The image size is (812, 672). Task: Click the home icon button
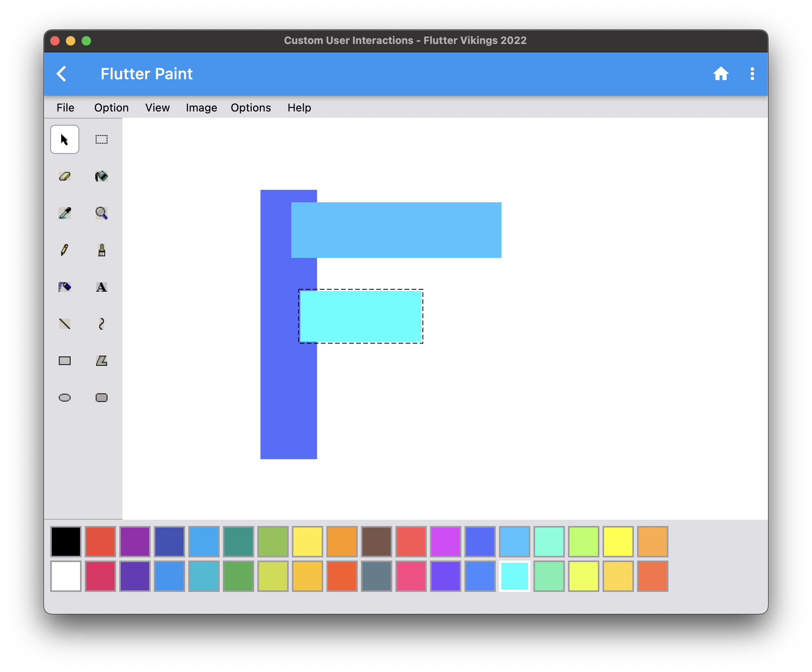pos(721,74)
